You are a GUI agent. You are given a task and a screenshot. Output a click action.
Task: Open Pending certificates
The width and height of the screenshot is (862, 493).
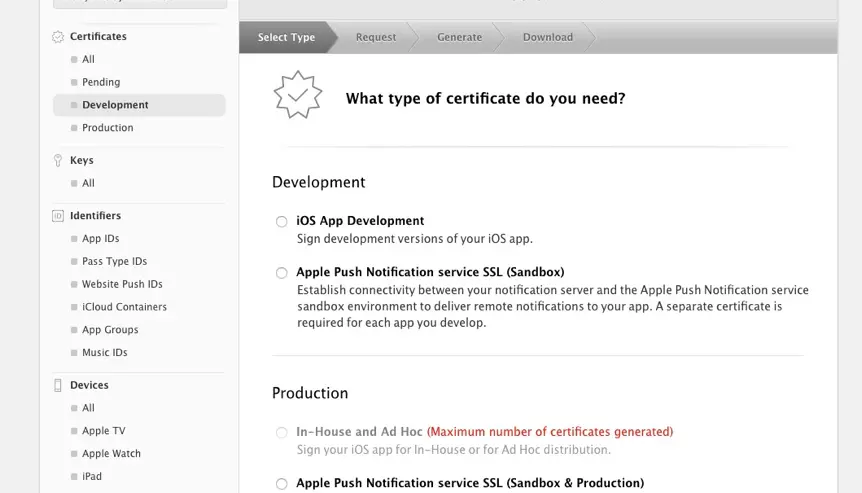(x=101, y=82)
